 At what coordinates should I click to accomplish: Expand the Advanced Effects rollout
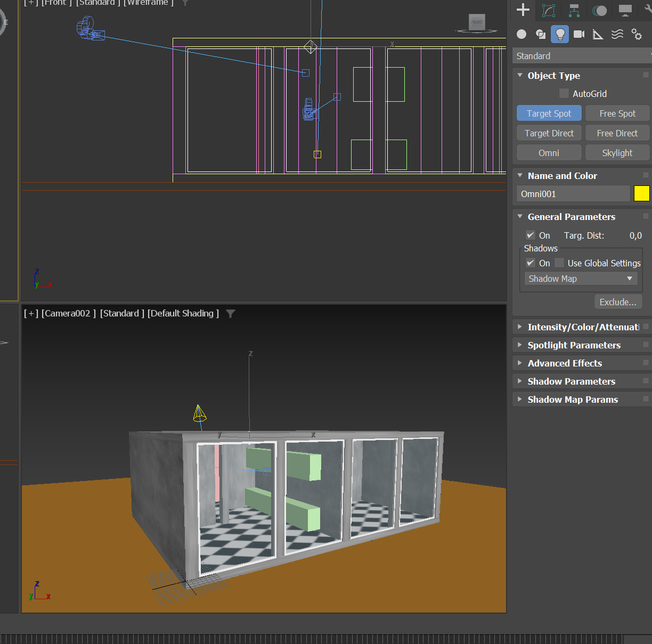[565, 363]
